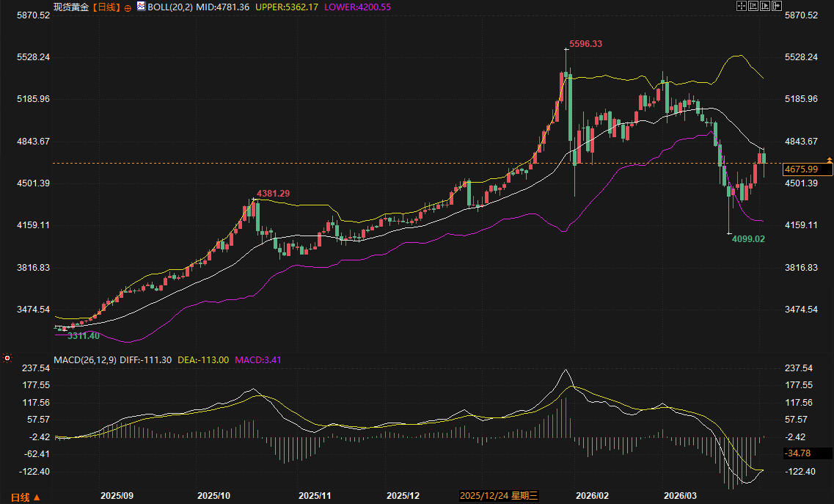Click the compress chart axis icon

click(x=753, y=6)
